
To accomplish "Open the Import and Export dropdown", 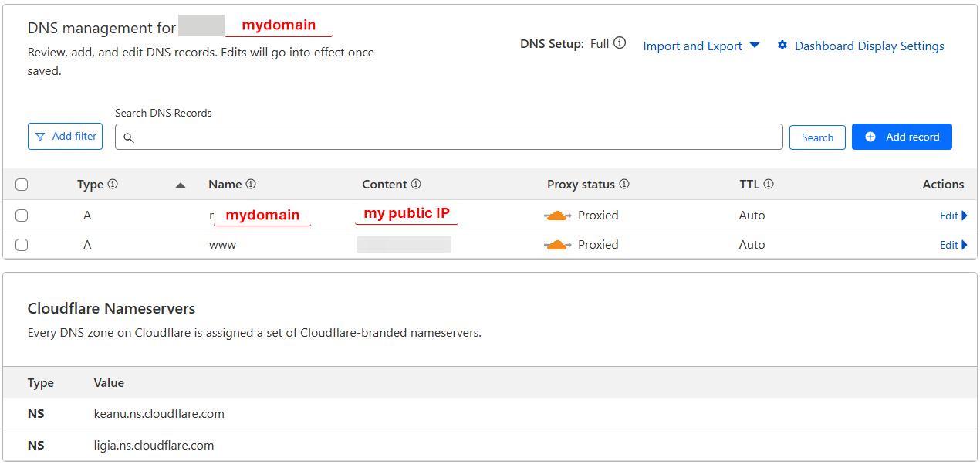I will click(x=701, y=46).
